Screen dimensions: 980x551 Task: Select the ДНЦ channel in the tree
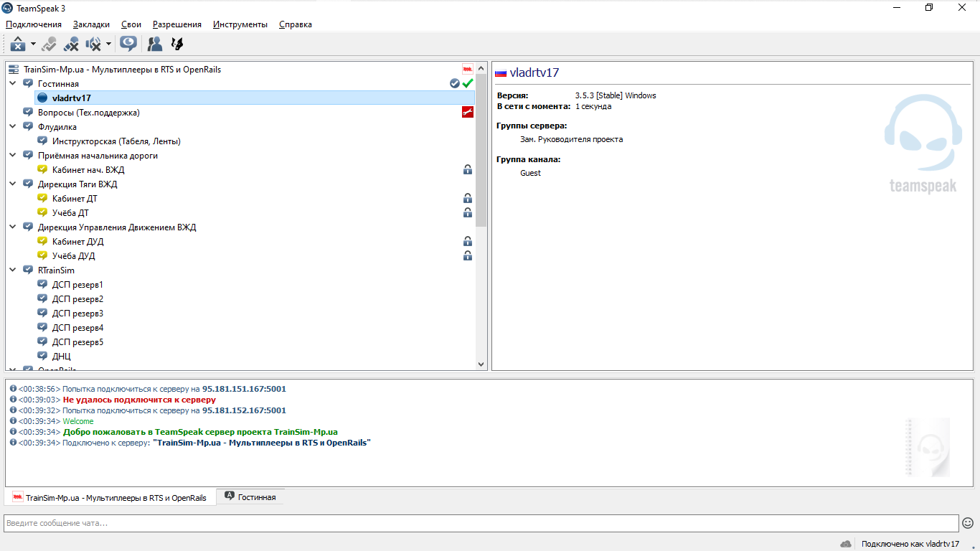point(61,357)
